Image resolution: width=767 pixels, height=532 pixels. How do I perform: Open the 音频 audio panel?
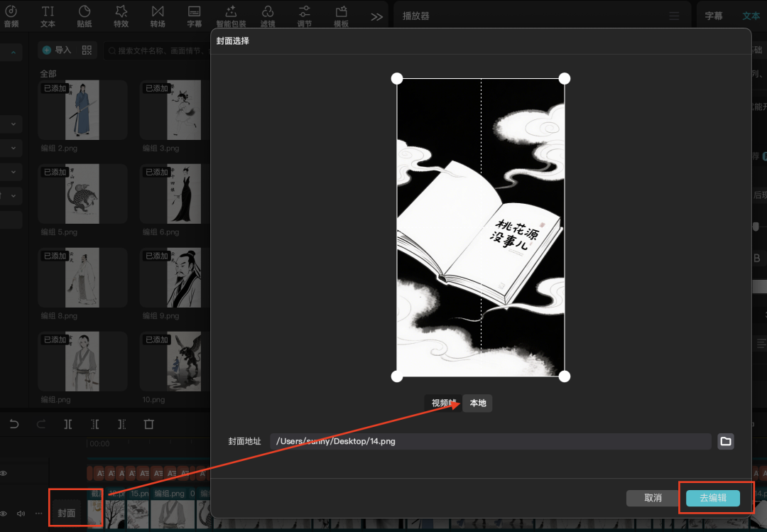point(11,16)
